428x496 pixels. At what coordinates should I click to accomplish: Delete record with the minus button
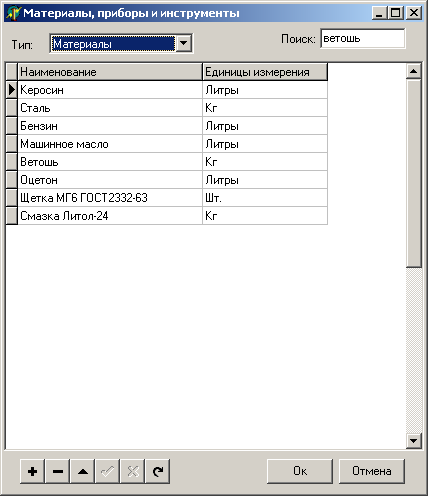click(x=58, y=471)
